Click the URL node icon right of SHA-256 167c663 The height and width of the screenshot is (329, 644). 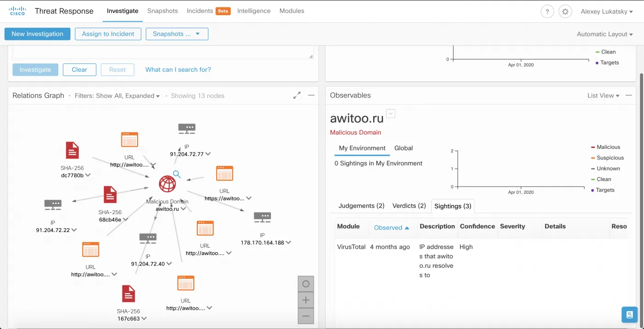(x=186, y=284)
